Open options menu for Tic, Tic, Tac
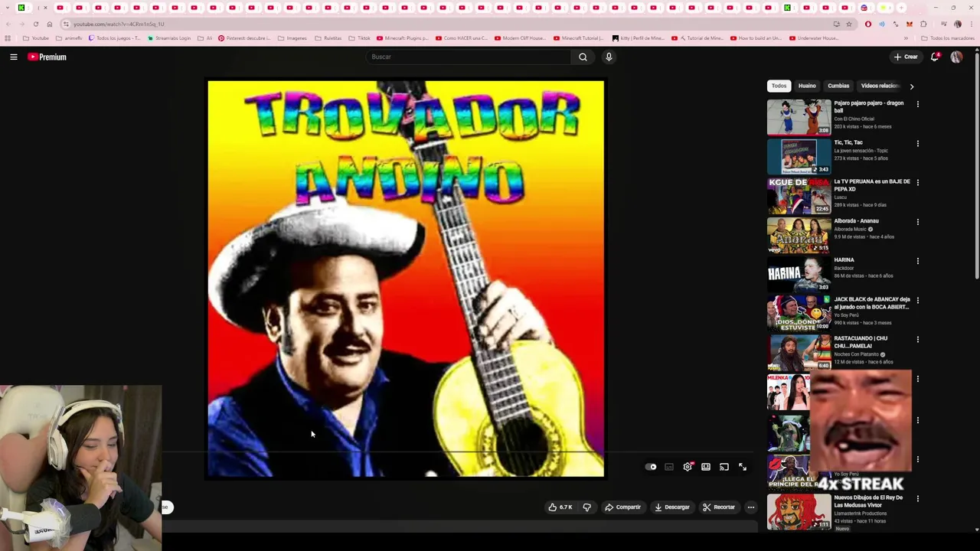Viewport: 980px width, 551px height. pos(917,143)
